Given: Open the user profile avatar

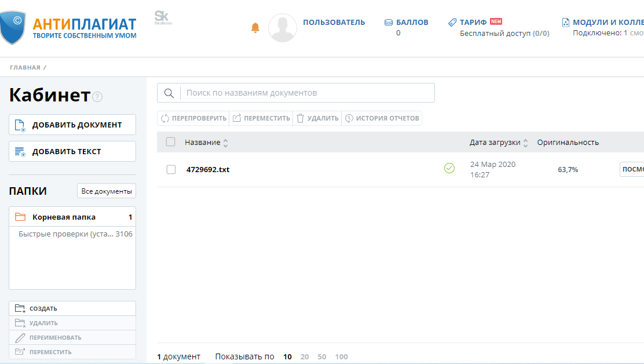Looking at the screenshot, I should [x=282, y=28].
